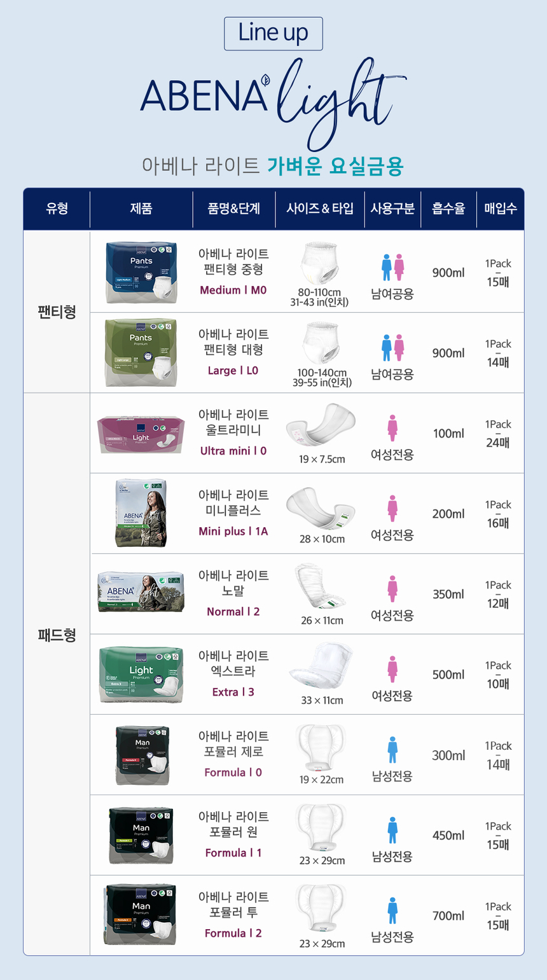Select the pad illustration above 19 × 7.5cm
Screen dimensions: 547x980
pos(321,426)
